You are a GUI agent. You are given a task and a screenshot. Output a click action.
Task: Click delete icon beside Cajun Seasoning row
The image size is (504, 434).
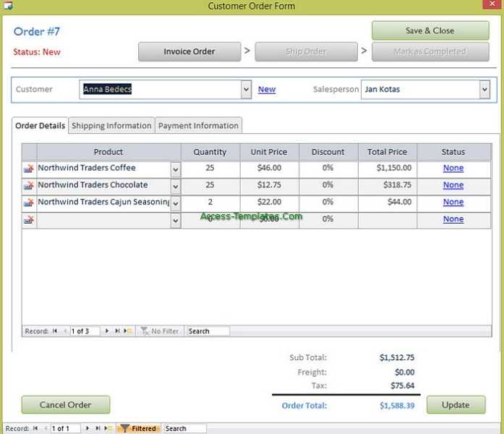click(29, 203)
